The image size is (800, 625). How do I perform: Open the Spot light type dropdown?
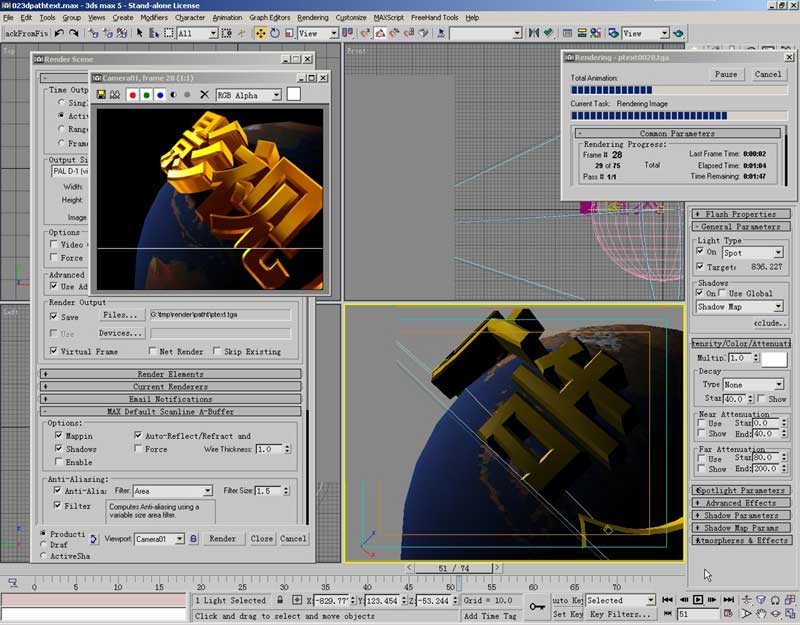pyautogui.click(x=752, y=253)
